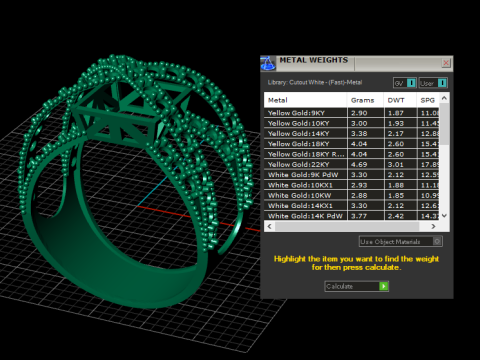This screenshot has height=360, width=480.
Task: Toggle the User switch
Action: [433, 83]
